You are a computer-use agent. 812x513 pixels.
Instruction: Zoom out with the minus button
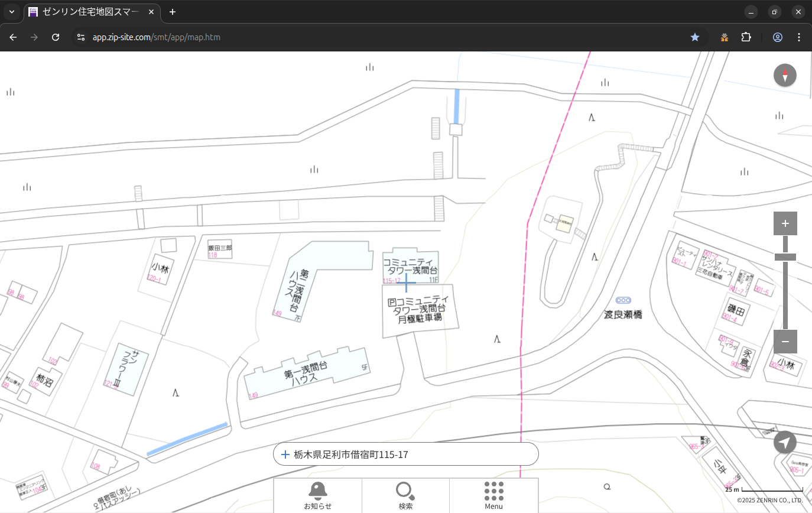click(x=785, y=342)
